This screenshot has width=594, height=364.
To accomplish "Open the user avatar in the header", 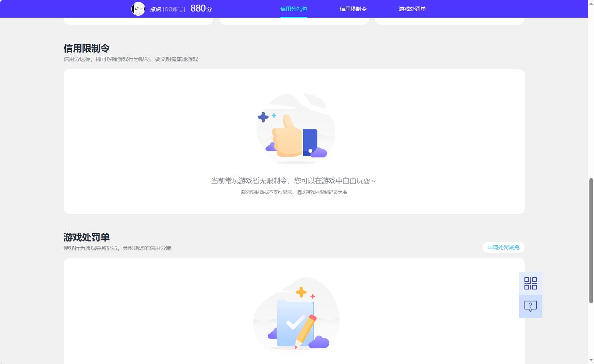I will (138, 9).
